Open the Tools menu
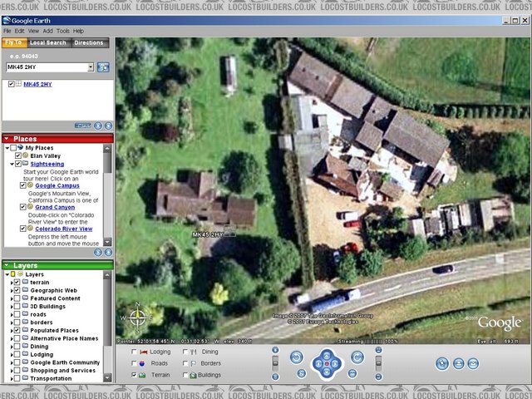The width and height of the screenshot is (532, 399). tap(62, 31)
